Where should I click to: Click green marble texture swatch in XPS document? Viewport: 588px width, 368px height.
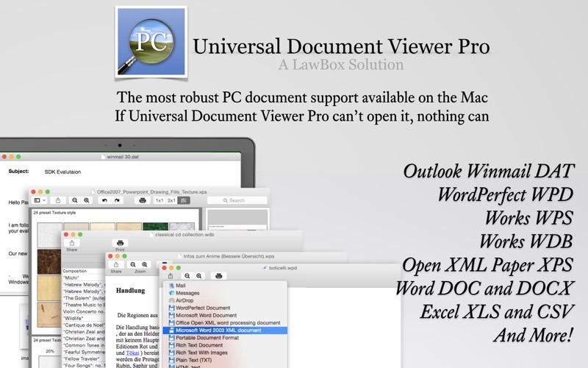(155, 226)
